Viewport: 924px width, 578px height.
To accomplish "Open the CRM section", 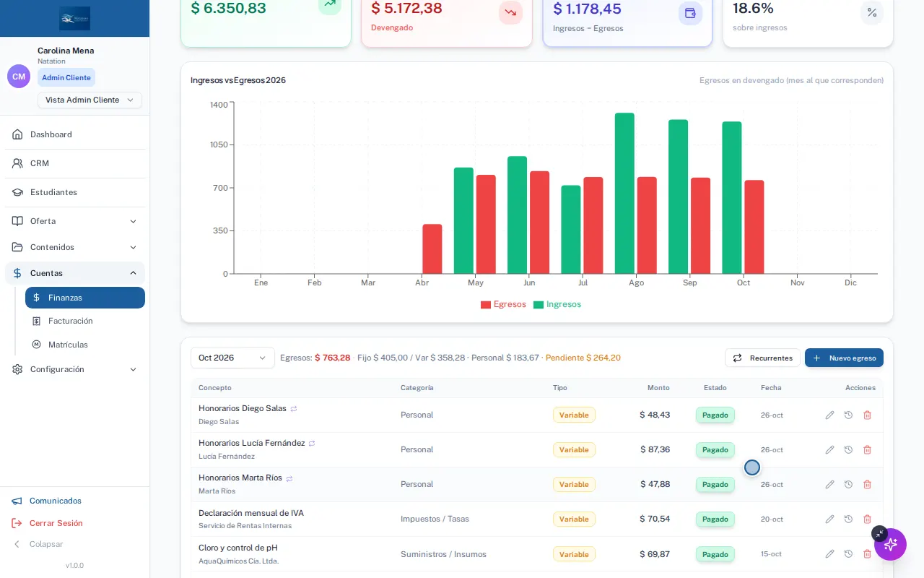I will click(x=75, y=163).
